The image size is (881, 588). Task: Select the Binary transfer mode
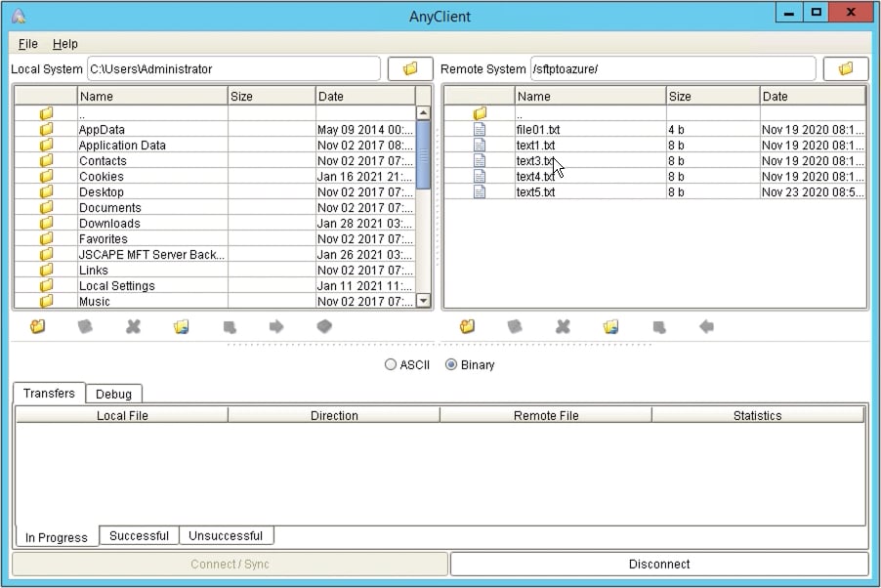[450, 364]
